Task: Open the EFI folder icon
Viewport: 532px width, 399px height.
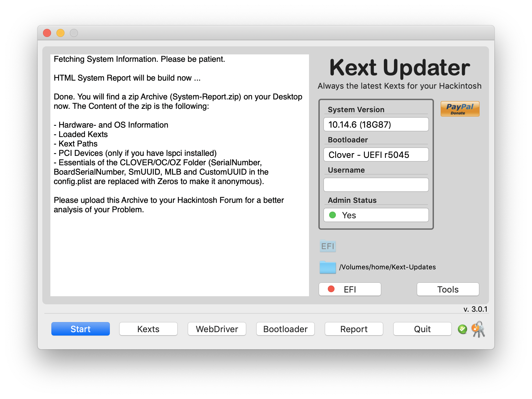Action: [x=327, y=246]
